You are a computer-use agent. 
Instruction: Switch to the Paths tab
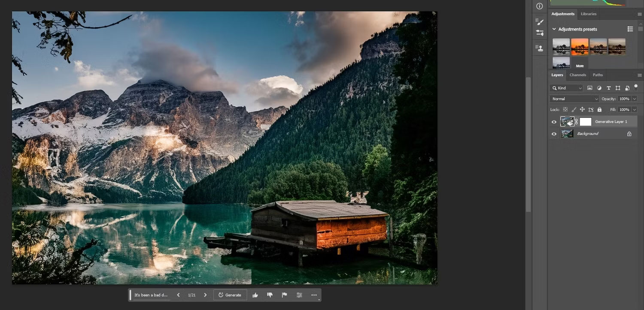[x=598, y=75]
